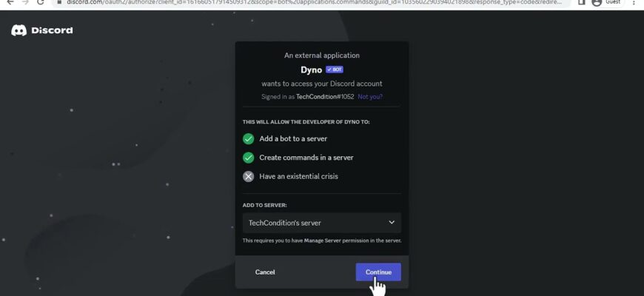The image size is (644, 296).
Task: Open the browser three-dot menu
Action: coord(634,2)
